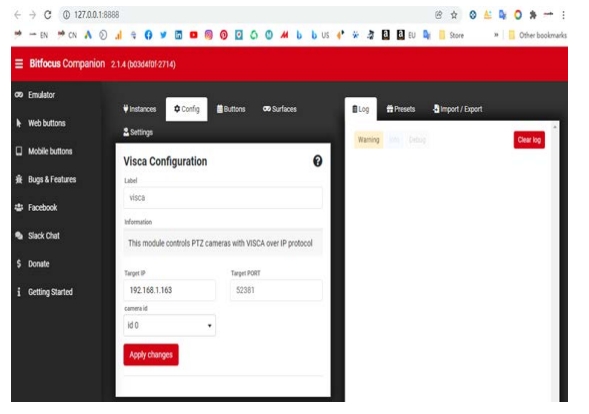The width and height of the screenshot is (589, 414).
Task: Expand the camera id dropdown
Action: coord(169,325)
